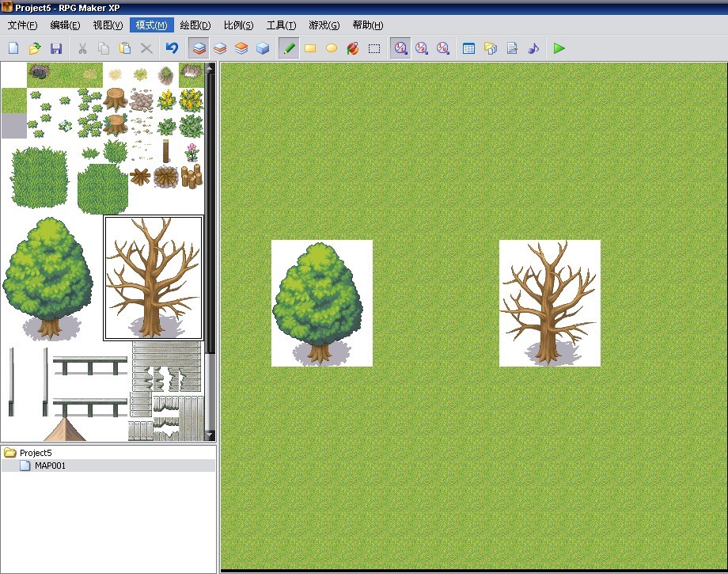728x574 pixels.
Task: Select the Flood Fill tool
Action: [x=353, y=48]
